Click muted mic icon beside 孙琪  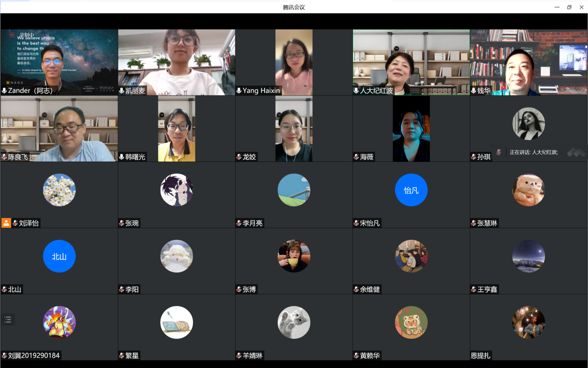(474, 157)
